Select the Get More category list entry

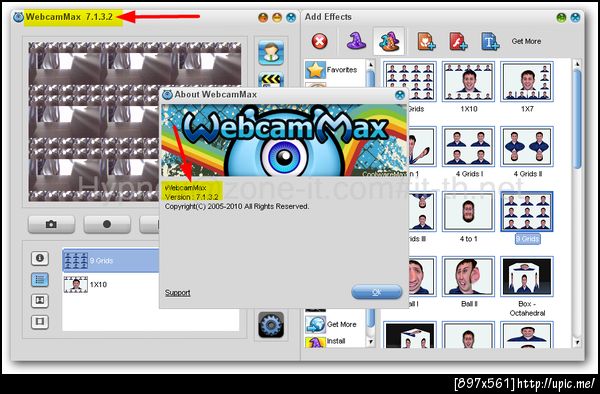pyautogui.click(x=335, y=324)
